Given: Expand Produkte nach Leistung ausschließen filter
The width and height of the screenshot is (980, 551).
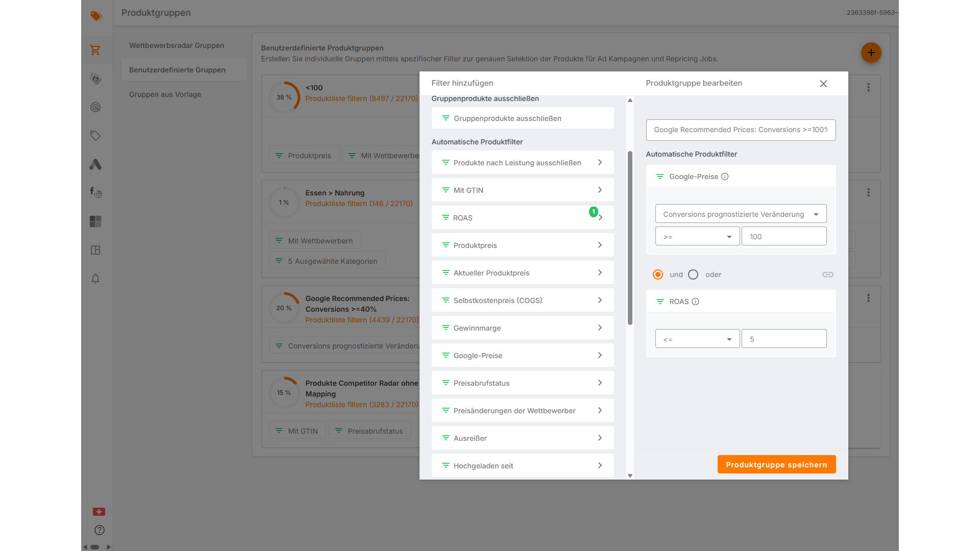Looking at the screenshot, I should click(523, 162).
